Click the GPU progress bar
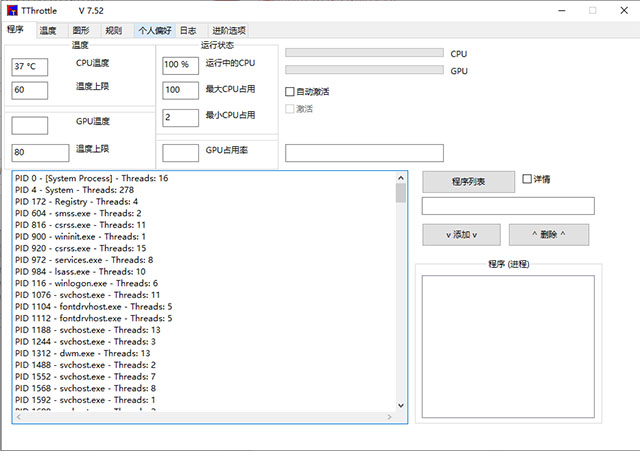Screen dimensions: 640x451 (364, 70)
